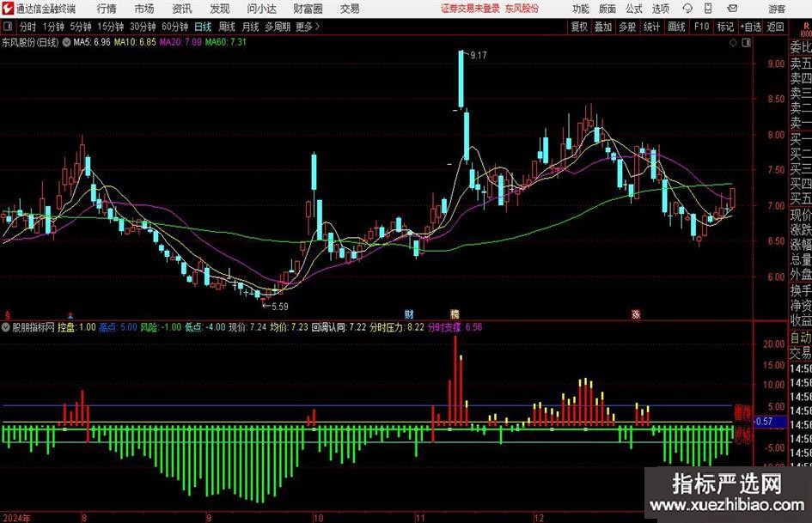
Task: Click the headset customer service icon
Action: pos(687,9)
